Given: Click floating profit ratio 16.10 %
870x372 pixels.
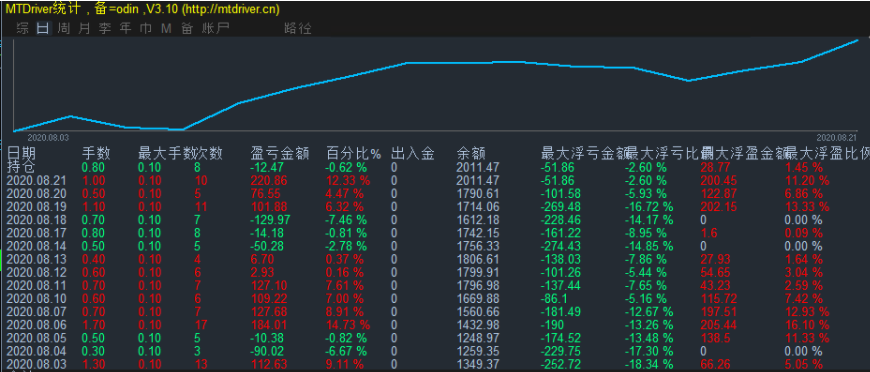Looking at the screenshot, I should click(x=807, y=325).
